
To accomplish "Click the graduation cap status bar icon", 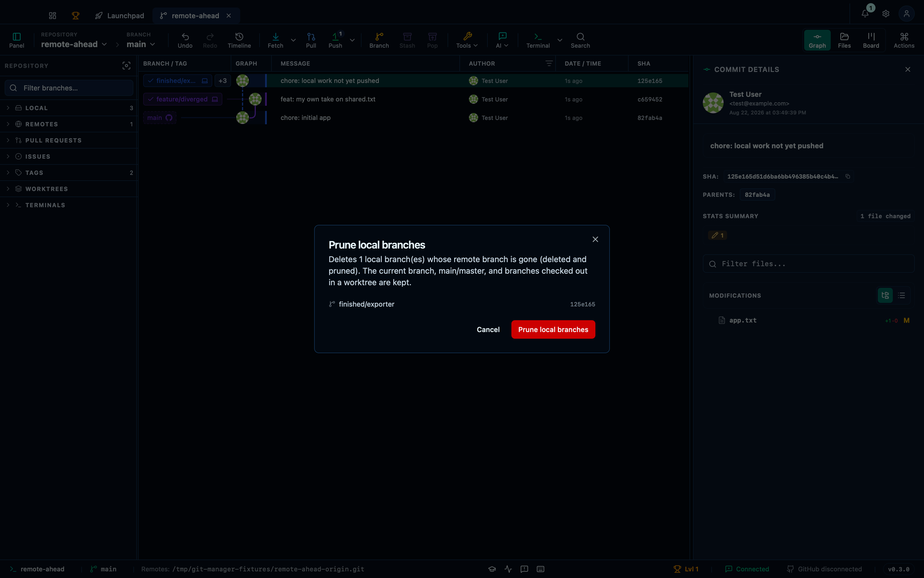I will tap(492, 569).
